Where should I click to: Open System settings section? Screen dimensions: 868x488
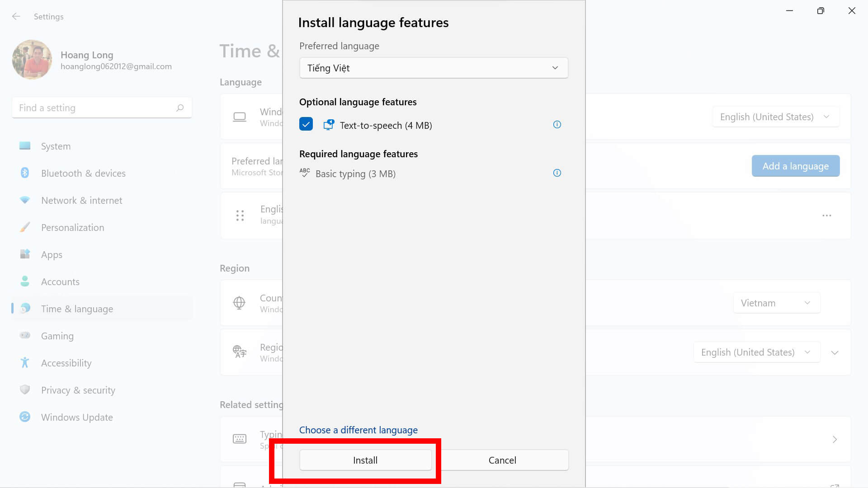(x=56, y=145)
